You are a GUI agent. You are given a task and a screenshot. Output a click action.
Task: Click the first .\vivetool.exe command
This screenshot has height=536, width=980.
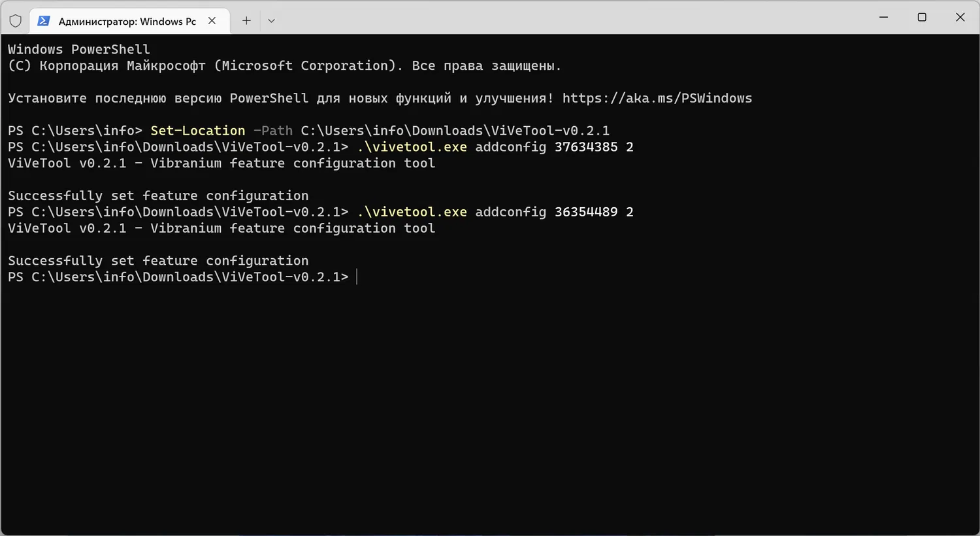point(412,147)
